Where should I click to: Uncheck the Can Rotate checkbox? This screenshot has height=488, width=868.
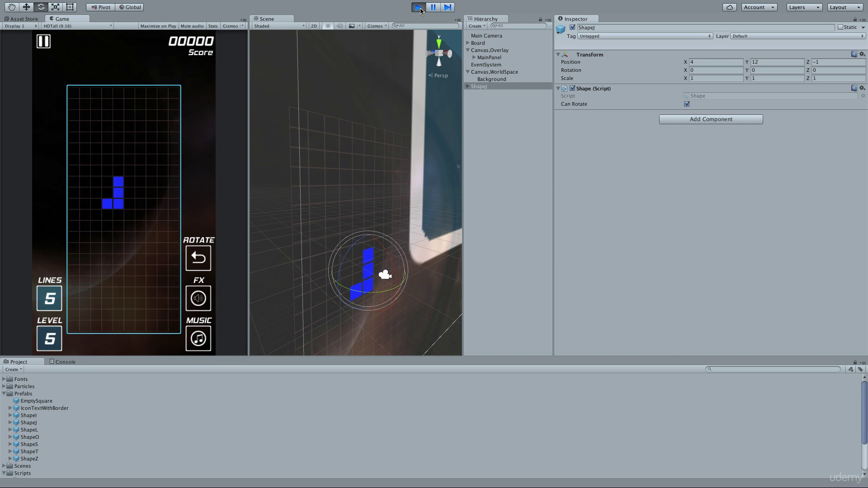pyautogui.click(x=687, y=104)
